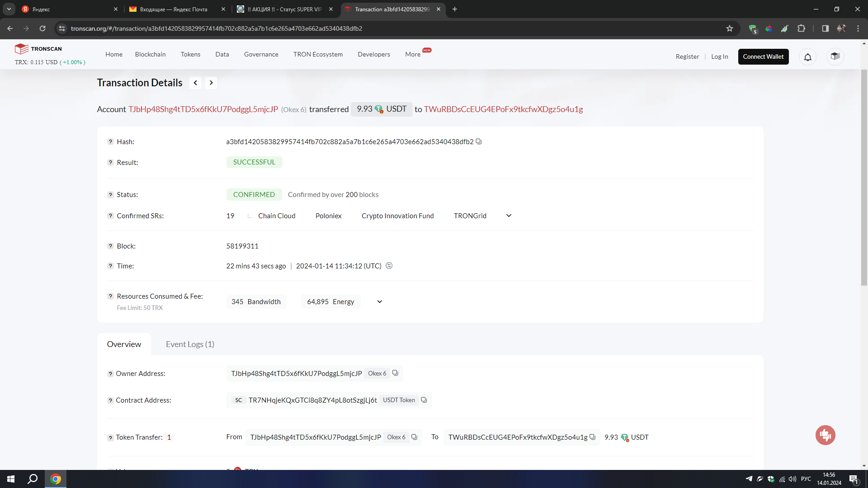Viewport: 868px width, 488px height.
Task: Open the TR7NHqje USDT contract address link
Action: pyautogui.click(x=312, y=400)
